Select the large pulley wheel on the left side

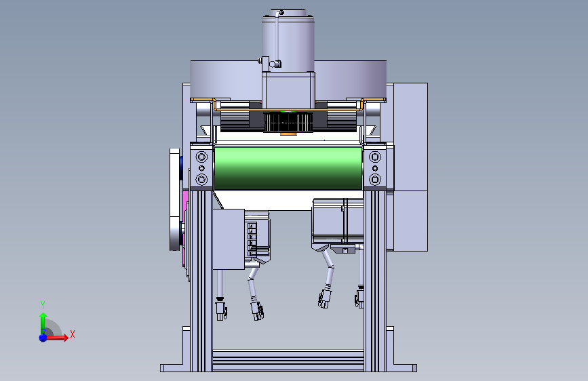[x=175, y=199]
